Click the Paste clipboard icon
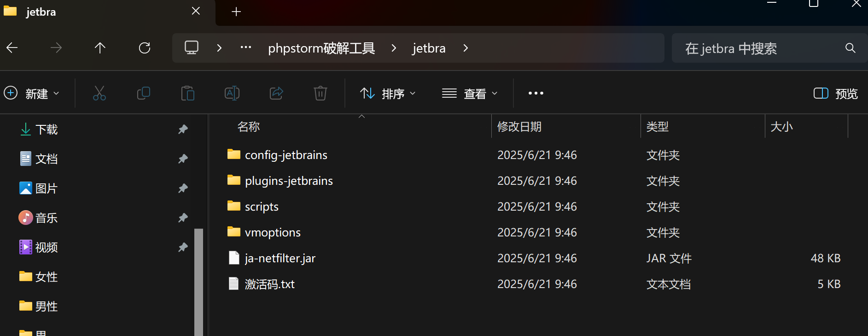868x336 pixels. [x=188, y=93]
